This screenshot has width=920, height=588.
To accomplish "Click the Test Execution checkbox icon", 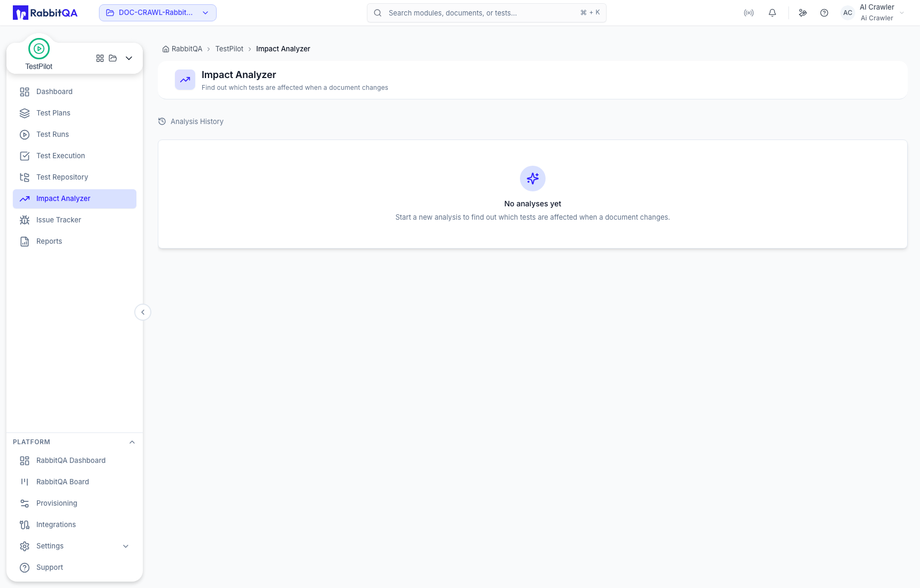I will 25,156.
